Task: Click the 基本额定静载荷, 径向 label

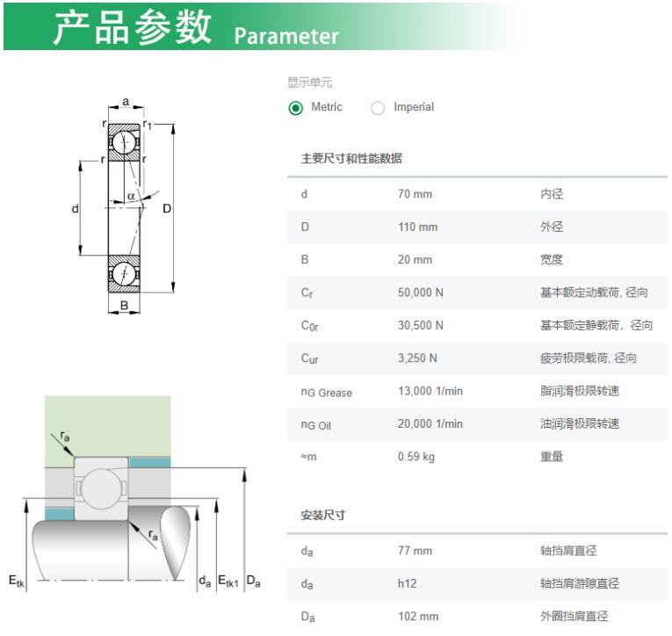Action: click(596, 325)
